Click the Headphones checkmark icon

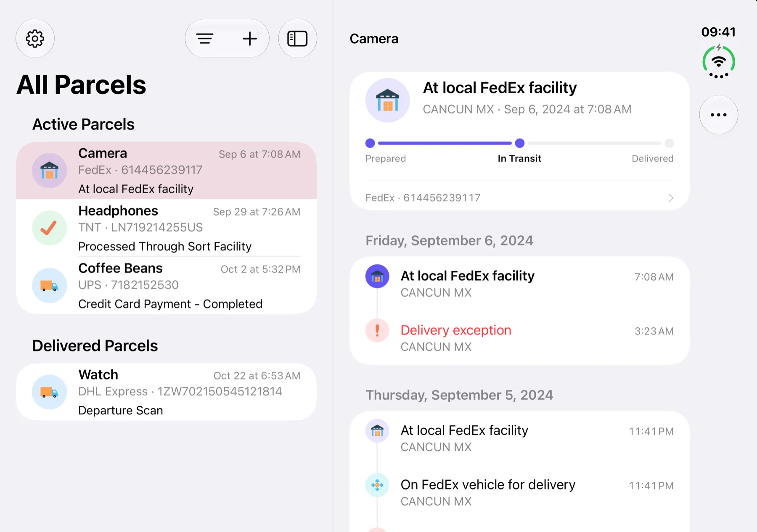click(49, 228)
